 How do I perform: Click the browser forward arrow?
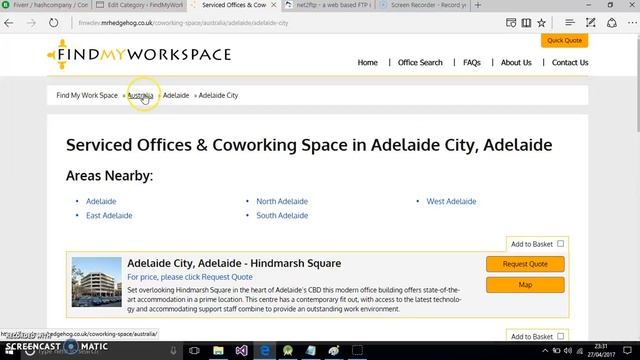click(x=31, y=23)
